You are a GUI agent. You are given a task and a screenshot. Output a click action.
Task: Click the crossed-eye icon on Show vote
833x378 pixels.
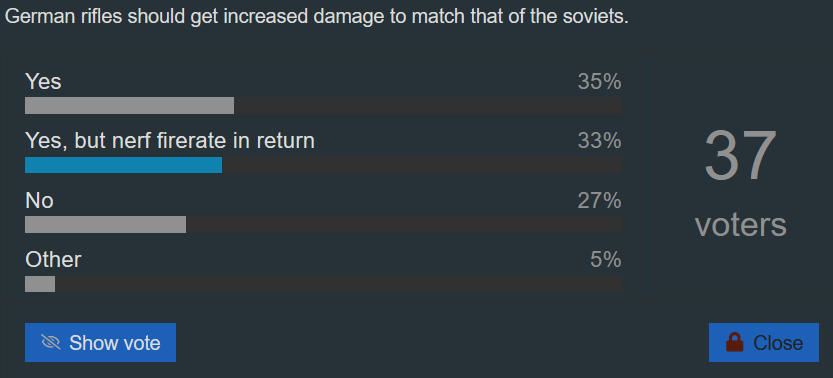pyautogui.click(x=50, y=343)
